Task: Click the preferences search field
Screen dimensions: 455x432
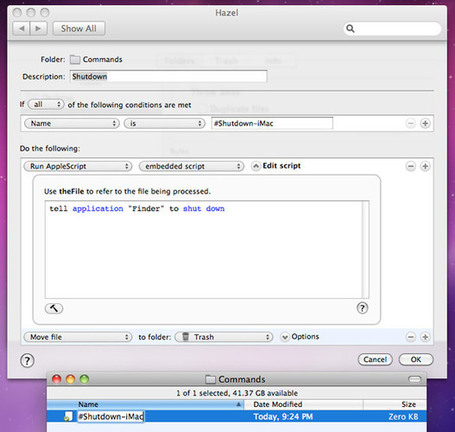Action: (x=392, y=29)
